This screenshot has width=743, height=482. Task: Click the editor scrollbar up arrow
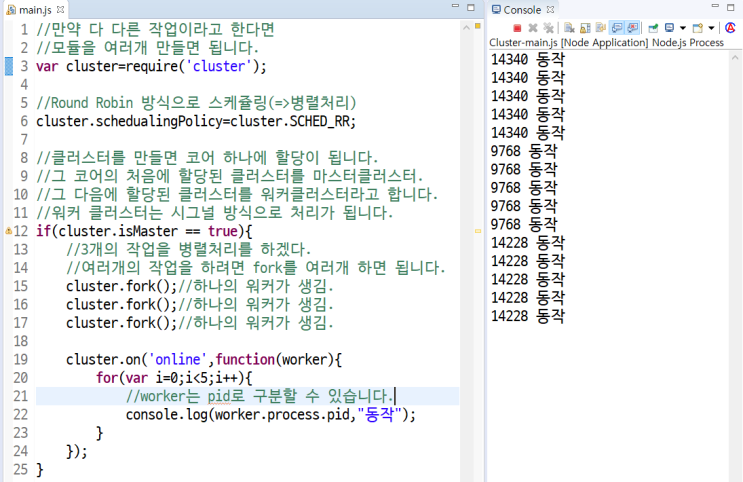click(x=466, y=27)
